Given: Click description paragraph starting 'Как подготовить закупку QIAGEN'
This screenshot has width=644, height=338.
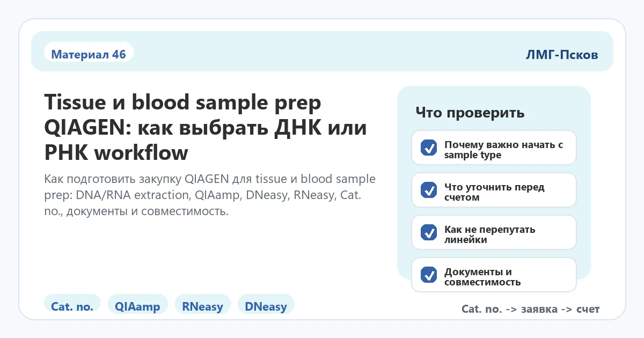Looking at the screenshot, I should [x=210, y=195].
